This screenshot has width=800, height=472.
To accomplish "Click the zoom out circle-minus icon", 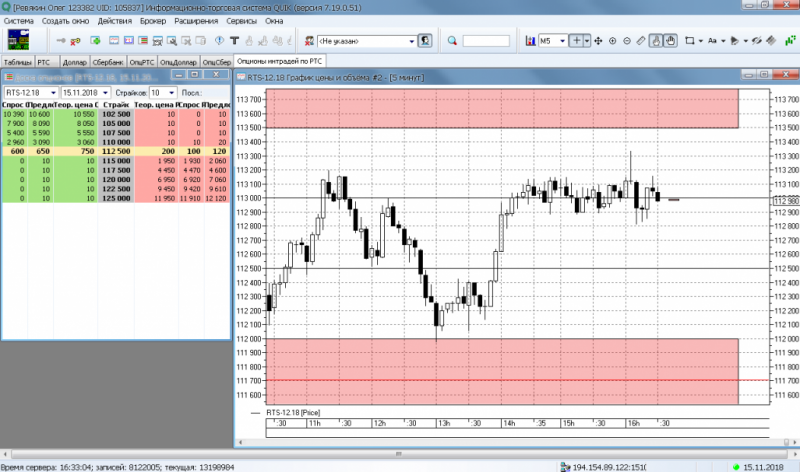I will tap(627, 41).
